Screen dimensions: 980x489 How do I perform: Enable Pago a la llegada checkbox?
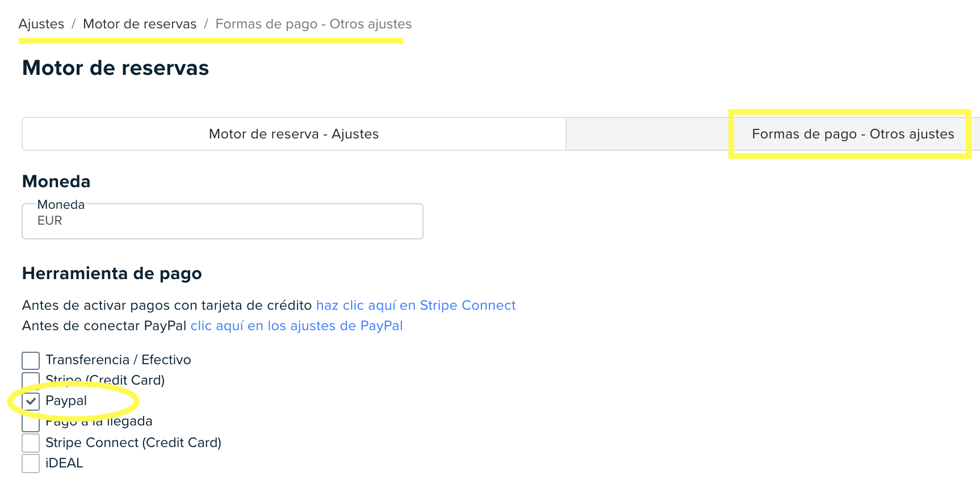pos(31,423)
